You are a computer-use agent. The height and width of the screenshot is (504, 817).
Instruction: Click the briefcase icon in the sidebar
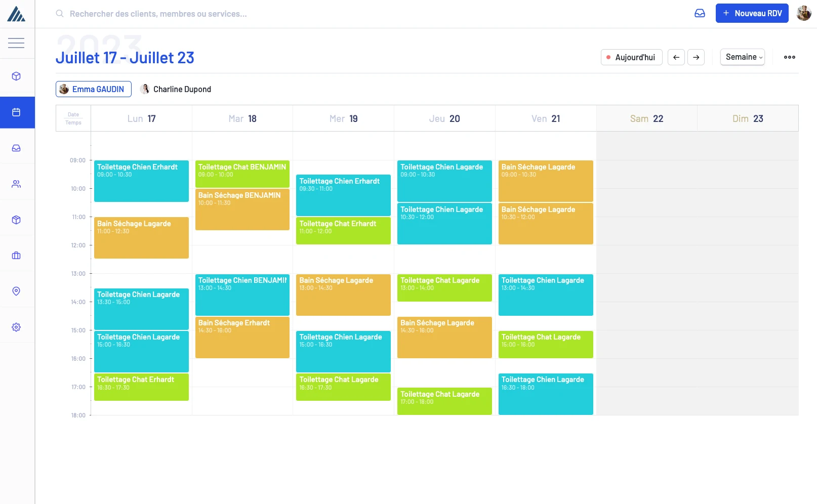tap(16, 255)
